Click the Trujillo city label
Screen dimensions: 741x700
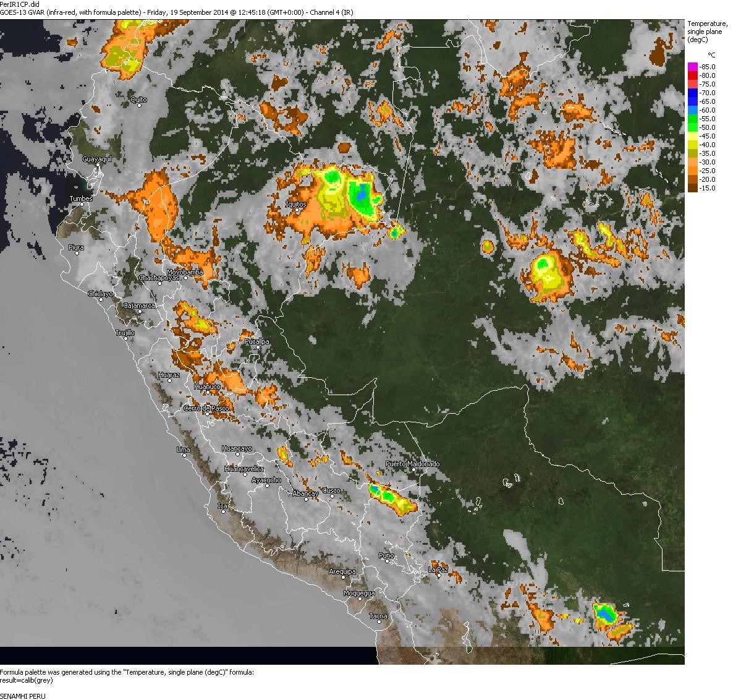[x=125, y=333]
